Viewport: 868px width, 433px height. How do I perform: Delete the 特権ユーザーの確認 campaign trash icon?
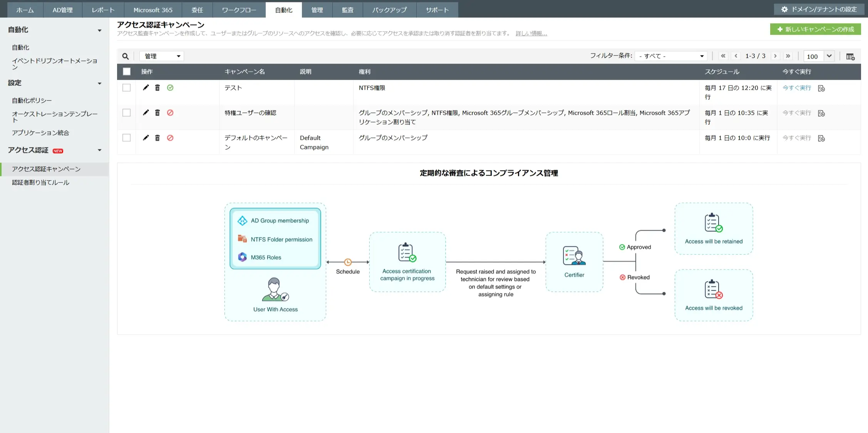158,113
